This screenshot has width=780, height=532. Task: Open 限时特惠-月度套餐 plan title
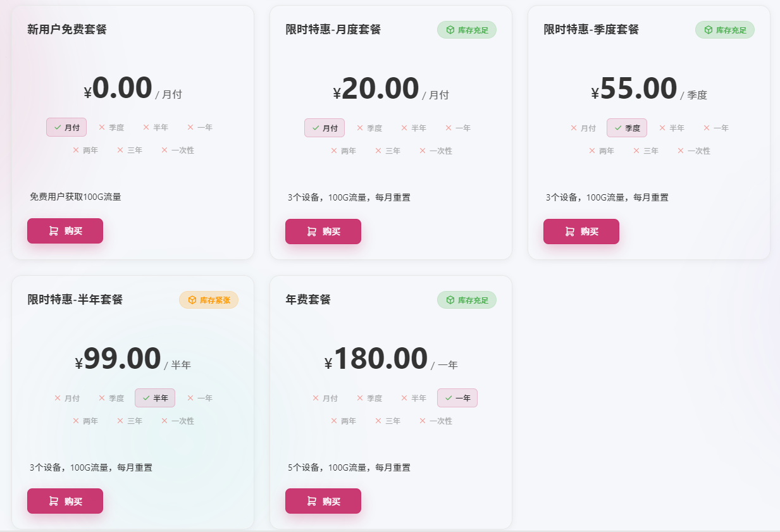point(333,30)
